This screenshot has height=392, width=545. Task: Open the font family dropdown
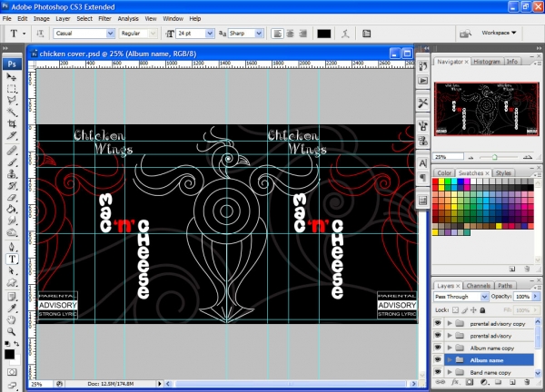point(110,34)
